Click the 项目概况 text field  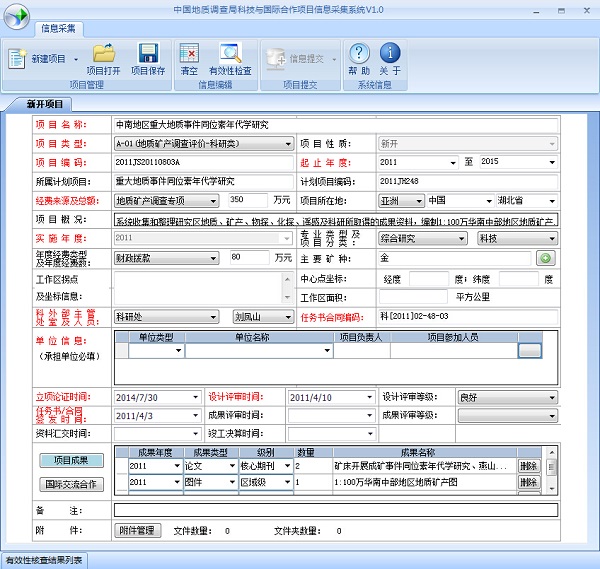(x=336, y=220)
